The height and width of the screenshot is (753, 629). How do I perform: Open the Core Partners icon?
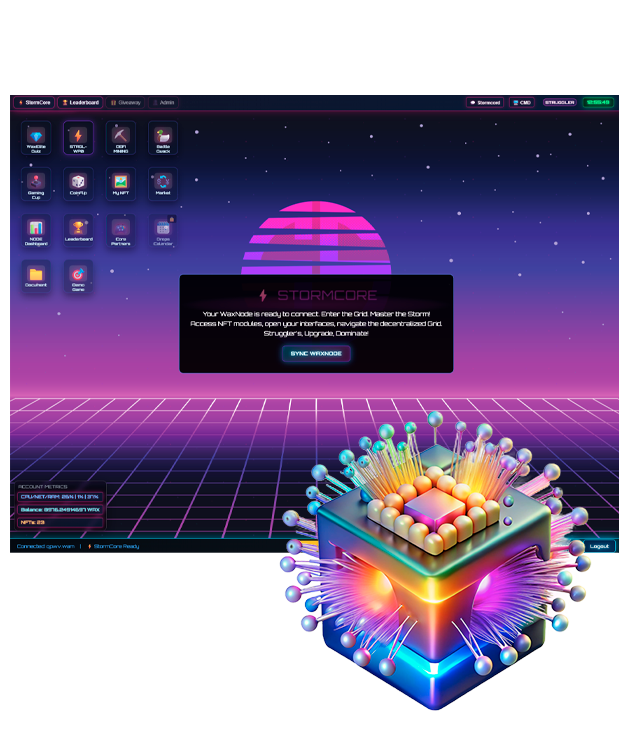coord(120,230)
